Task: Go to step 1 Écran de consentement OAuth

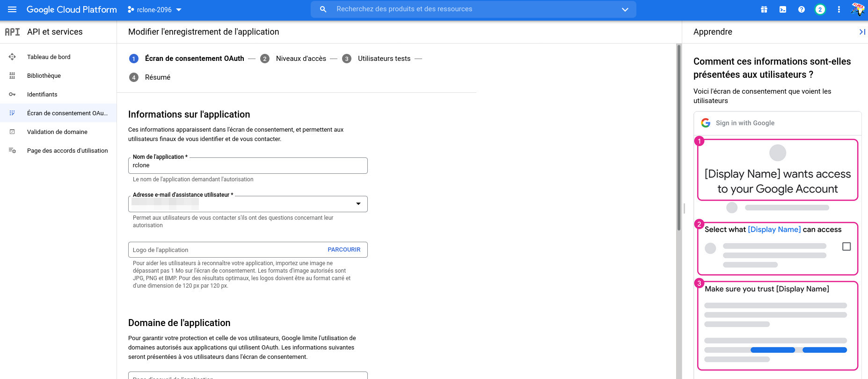Action: point(187,59)
